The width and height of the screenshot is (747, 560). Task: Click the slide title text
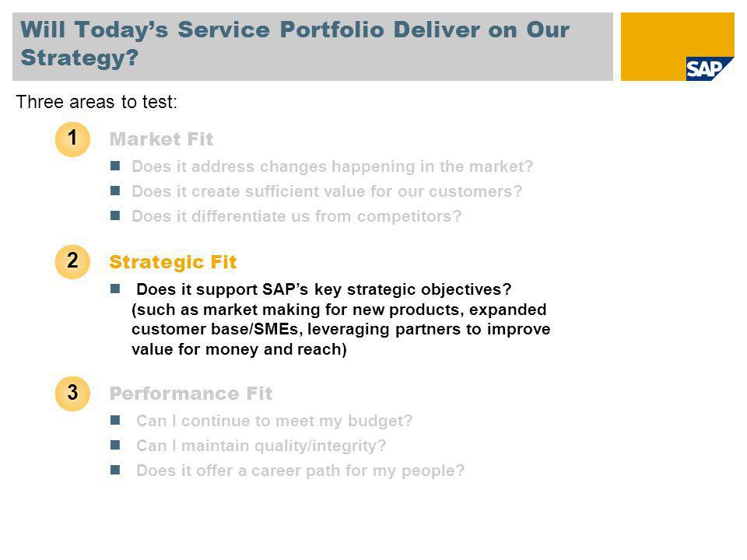[294, 44]
